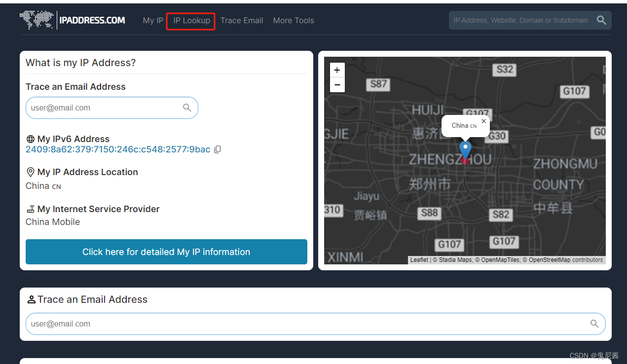Image resolution: width=627 pixels, height=364 pixels.
Task: Open the More Tools menu
Action: [x=294, y=21]
